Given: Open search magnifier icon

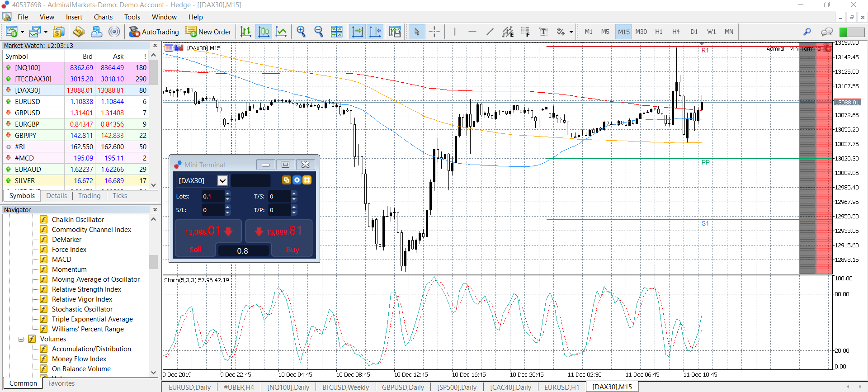Looking at the screenshot, I should pos(807,32).
